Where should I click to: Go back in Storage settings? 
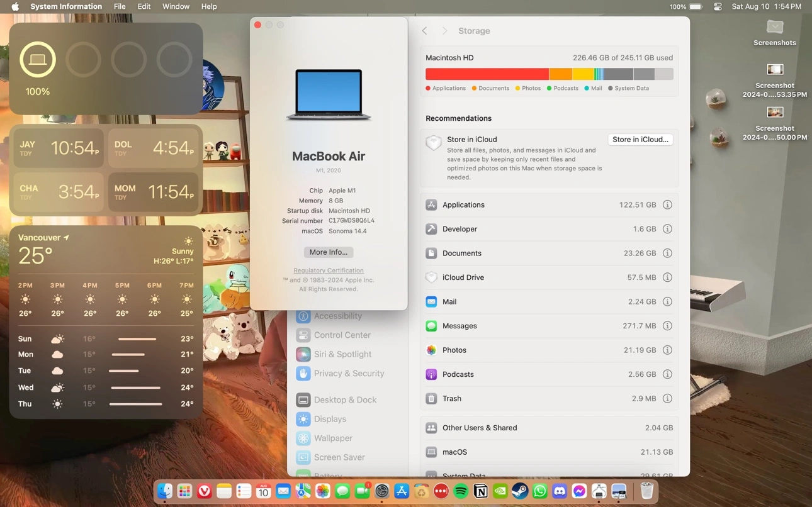pyautogui.click(x=425, y=31)
